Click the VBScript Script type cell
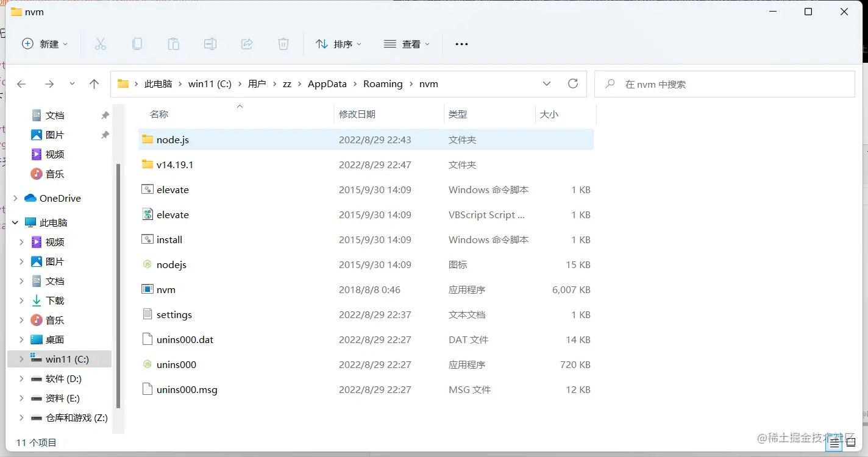This screenshot has width=868, height=457. 486,214
